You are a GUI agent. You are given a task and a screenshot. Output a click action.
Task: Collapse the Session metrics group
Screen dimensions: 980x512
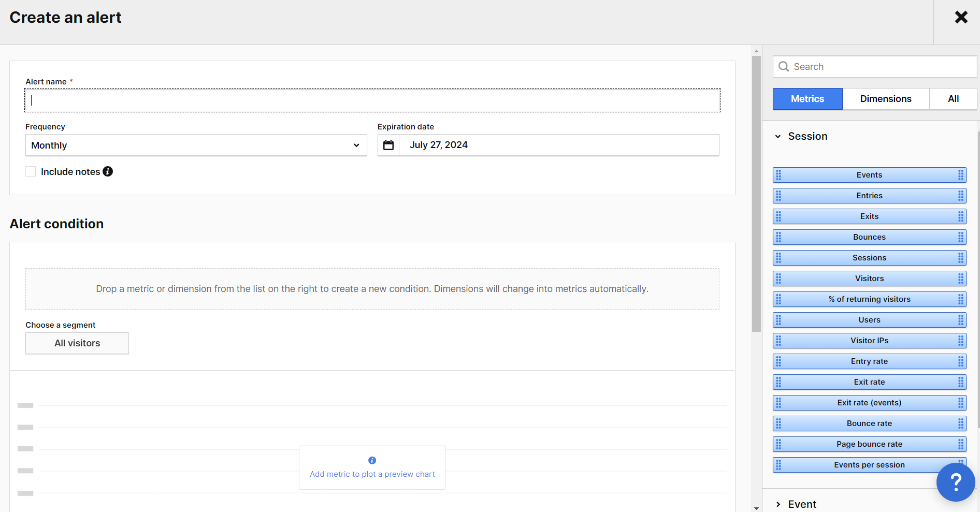click(x=778, y=137)
